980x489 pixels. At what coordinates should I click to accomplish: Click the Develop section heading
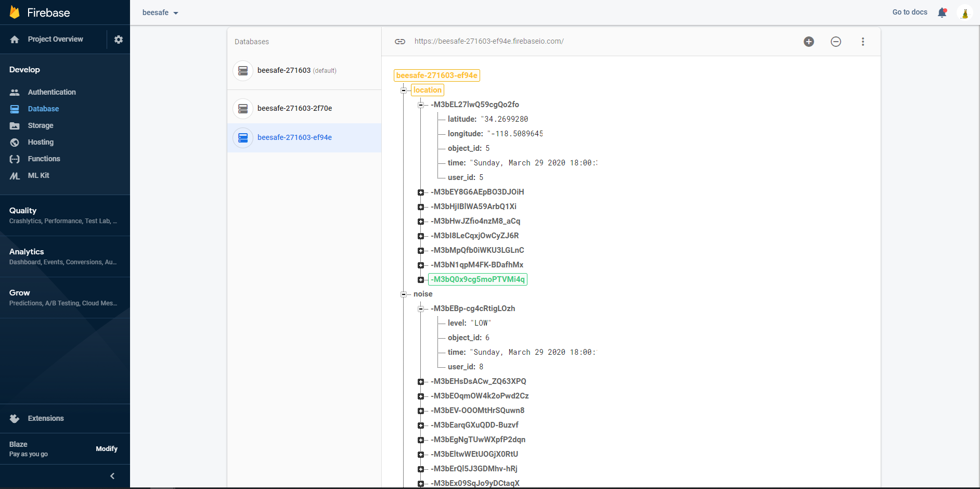24,70
